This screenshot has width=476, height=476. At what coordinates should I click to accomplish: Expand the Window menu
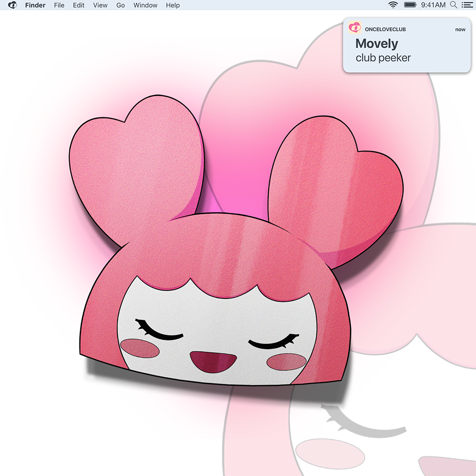click(145, 5)
